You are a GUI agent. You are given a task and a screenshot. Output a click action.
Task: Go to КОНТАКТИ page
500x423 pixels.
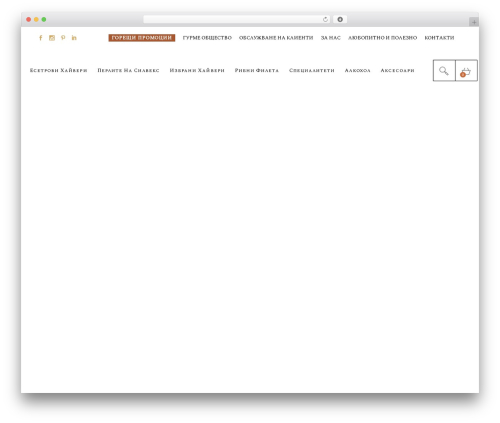point(439,38)
